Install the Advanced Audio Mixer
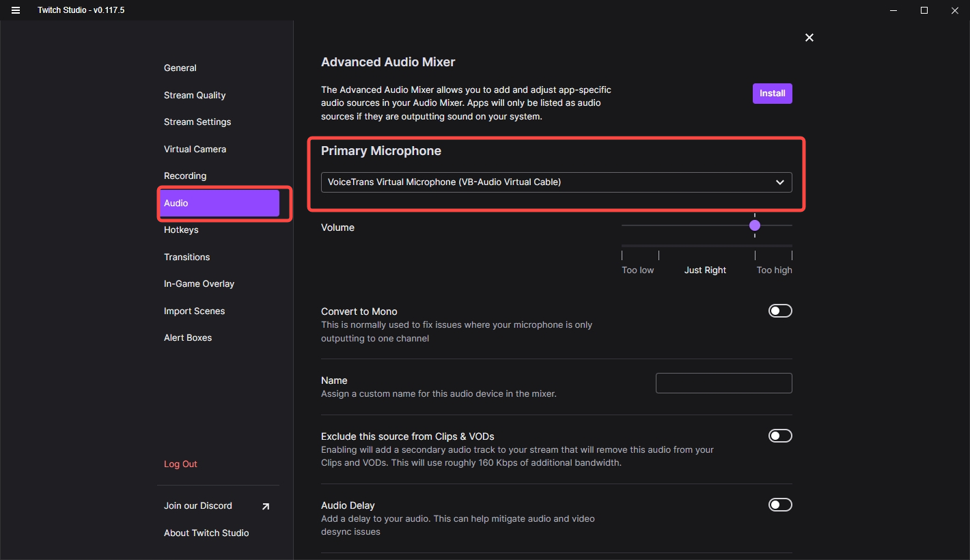Viewport: 970px width, 560px height. [x=772, y=94]
